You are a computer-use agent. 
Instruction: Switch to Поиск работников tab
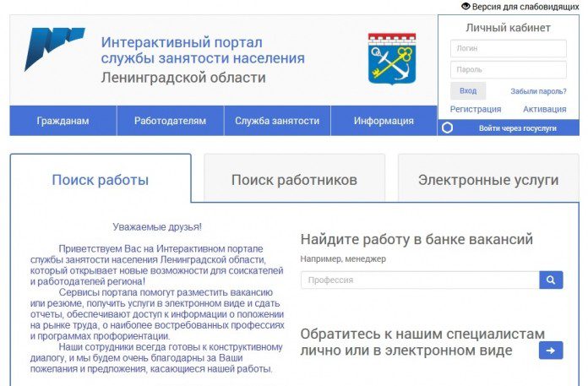click(x=294, y=180)
